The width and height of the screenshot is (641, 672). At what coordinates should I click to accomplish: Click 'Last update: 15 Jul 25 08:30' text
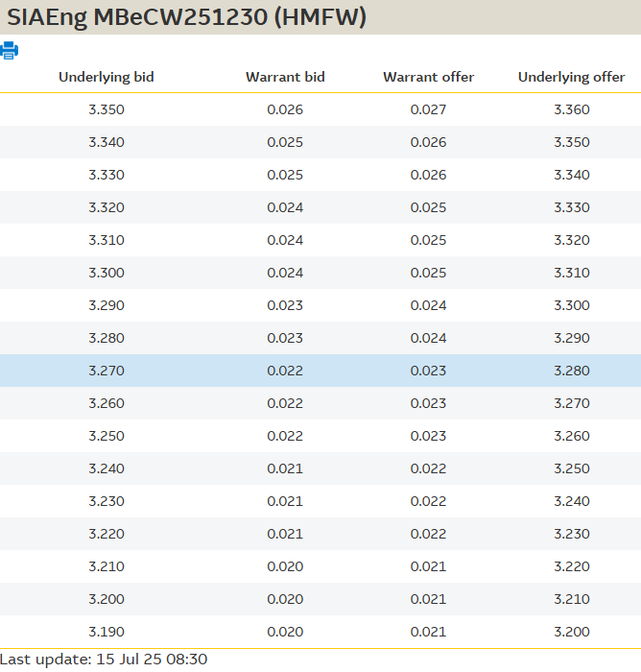coord(104,660)
